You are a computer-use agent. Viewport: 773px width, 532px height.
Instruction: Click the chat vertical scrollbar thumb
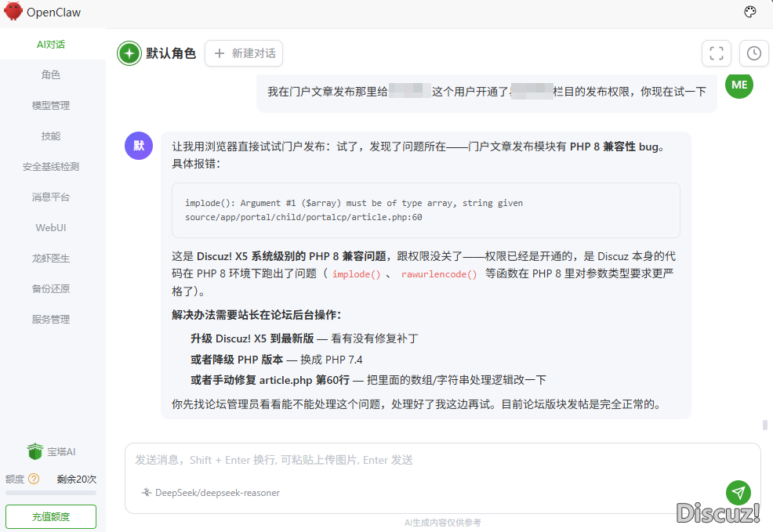[x=764, y=425]
